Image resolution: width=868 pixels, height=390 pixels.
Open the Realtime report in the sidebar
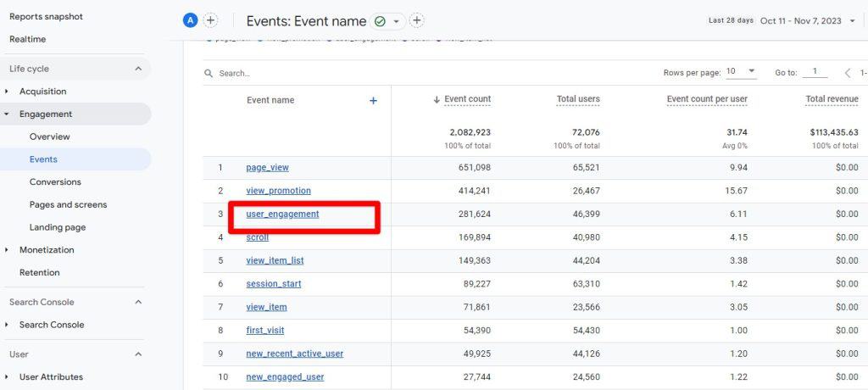pos(28,39)
